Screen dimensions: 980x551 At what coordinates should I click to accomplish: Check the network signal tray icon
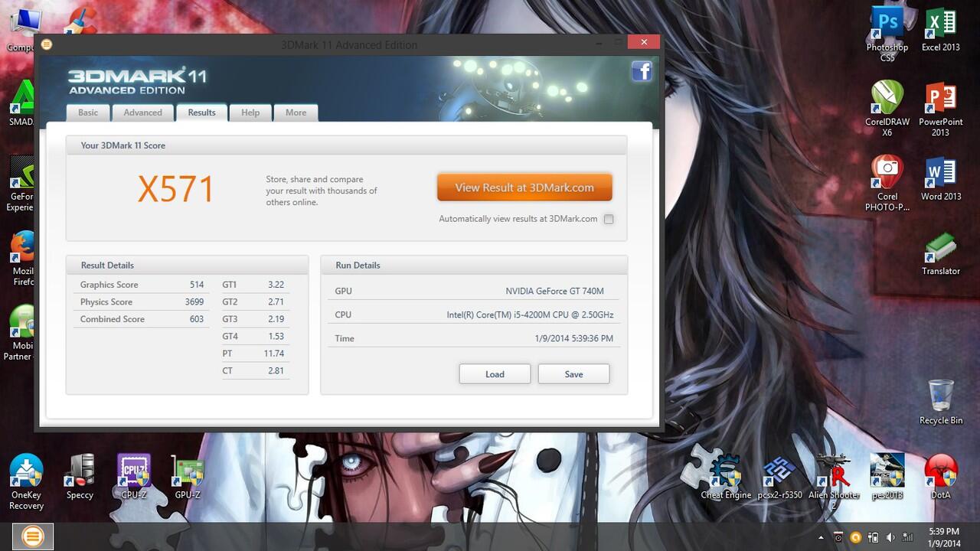click(908, 537)
